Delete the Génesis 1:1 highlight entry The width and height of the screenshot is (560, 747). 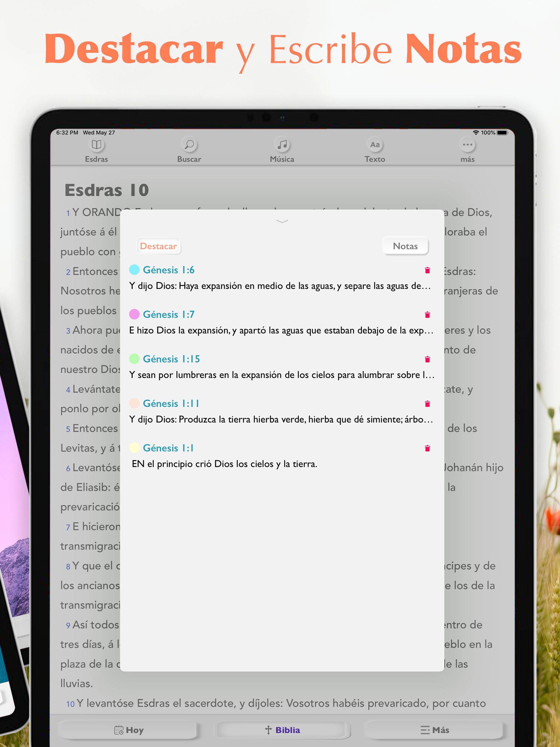point(427,448)
